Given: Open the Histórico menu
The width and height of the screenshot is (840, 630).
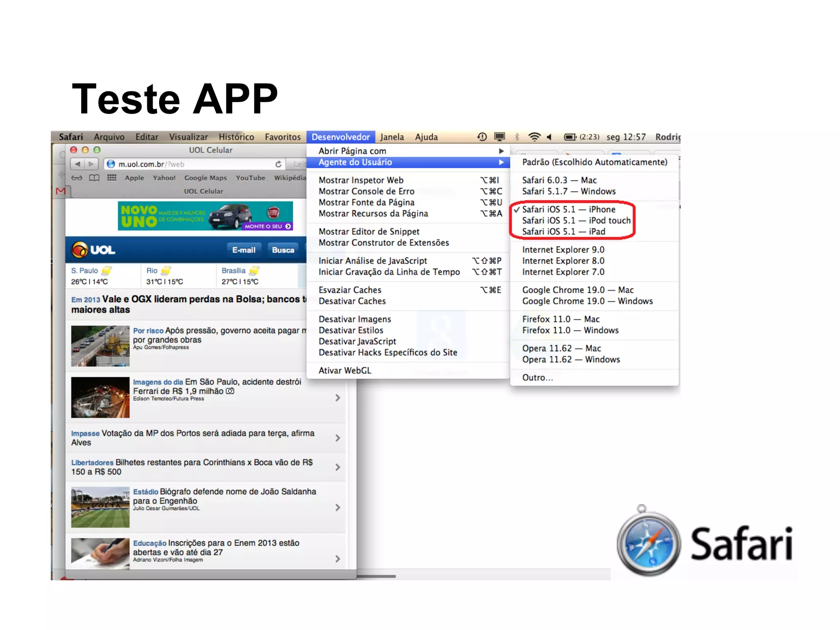Looking at the screenshot, I should coord(236,137).
